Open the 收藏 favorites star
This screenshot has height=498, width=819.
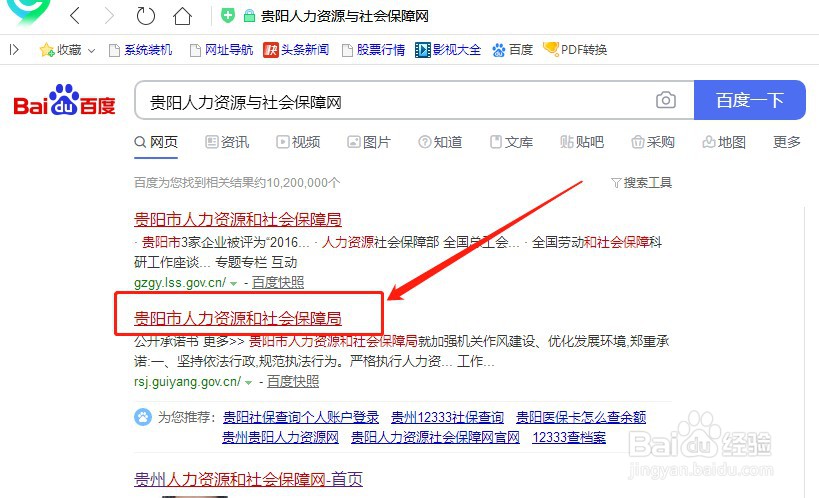click(x=60, y=50)
